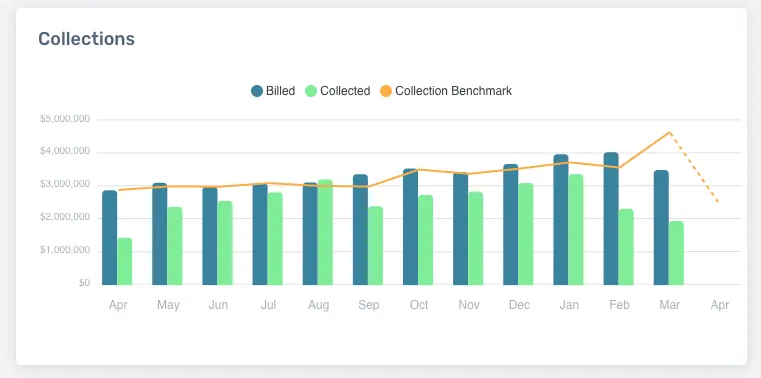Click the Billed bar for January

561,219
